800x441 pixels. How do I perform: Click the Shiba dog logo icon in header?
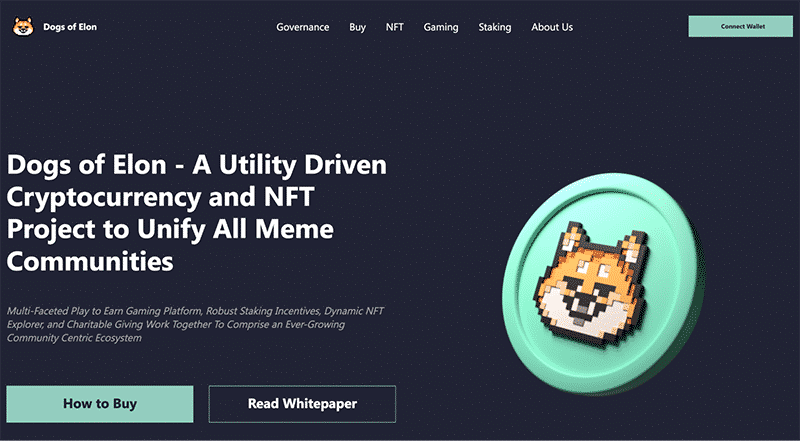point(23,27)
